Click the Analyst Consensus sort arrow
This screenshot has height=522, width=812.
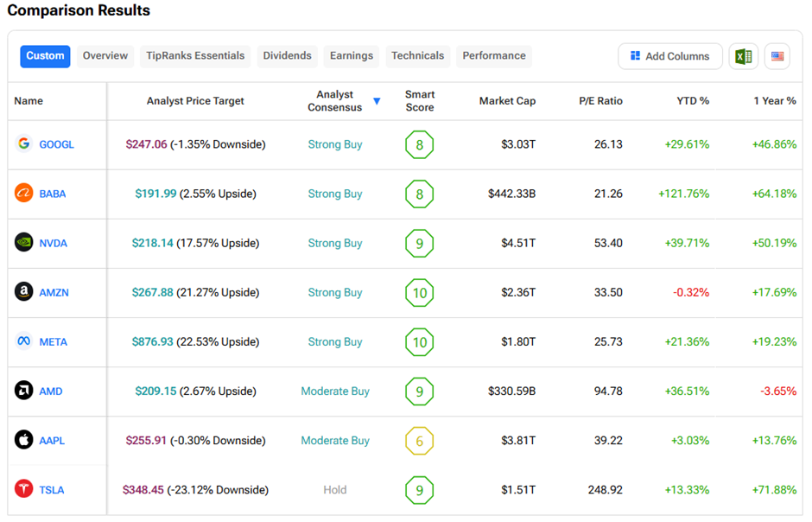tap(377, 101)
